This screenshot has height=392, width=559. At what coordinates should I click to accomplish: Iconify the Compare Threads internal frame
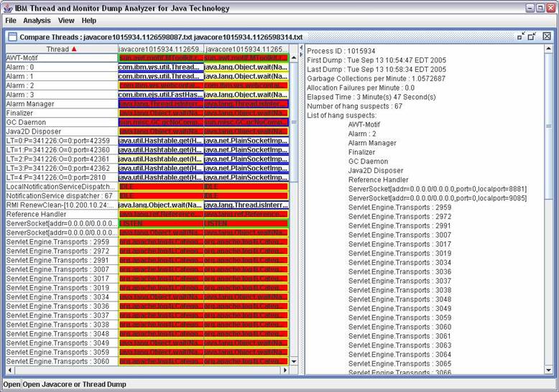point(521,36)
